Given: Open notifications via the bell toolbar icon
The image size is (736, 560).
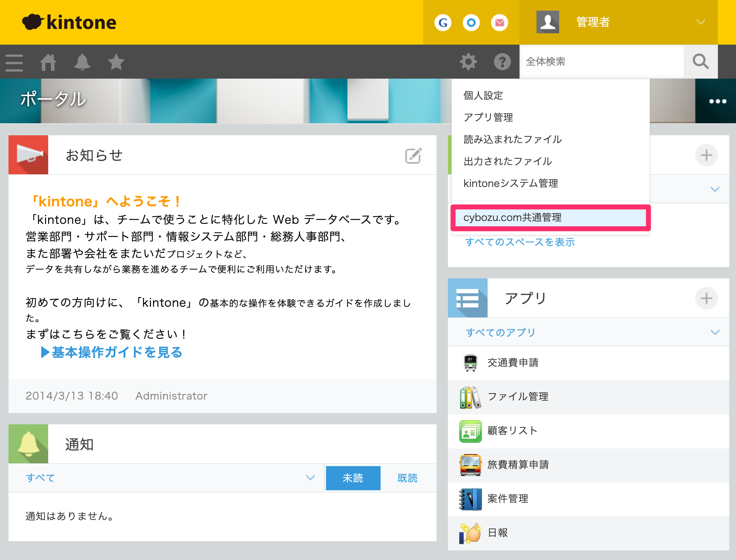Looking at the screenshot, I should tap(82, 62).
